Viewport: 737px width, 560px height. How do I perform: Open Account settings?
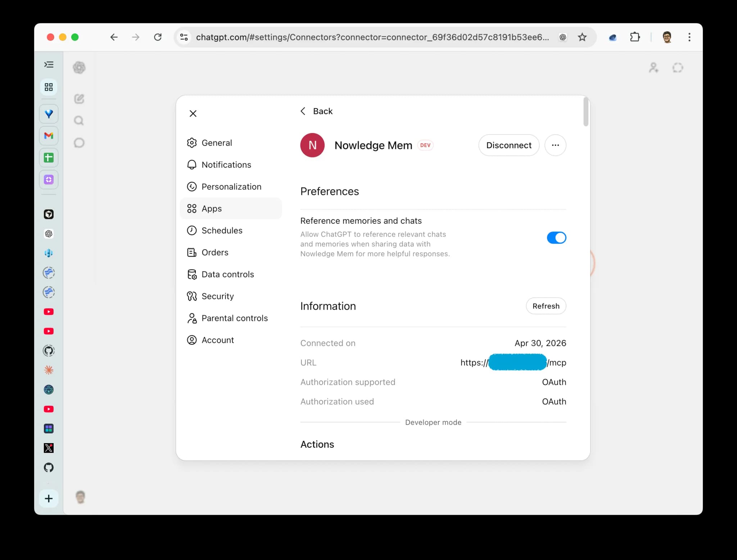coord(231,340)
